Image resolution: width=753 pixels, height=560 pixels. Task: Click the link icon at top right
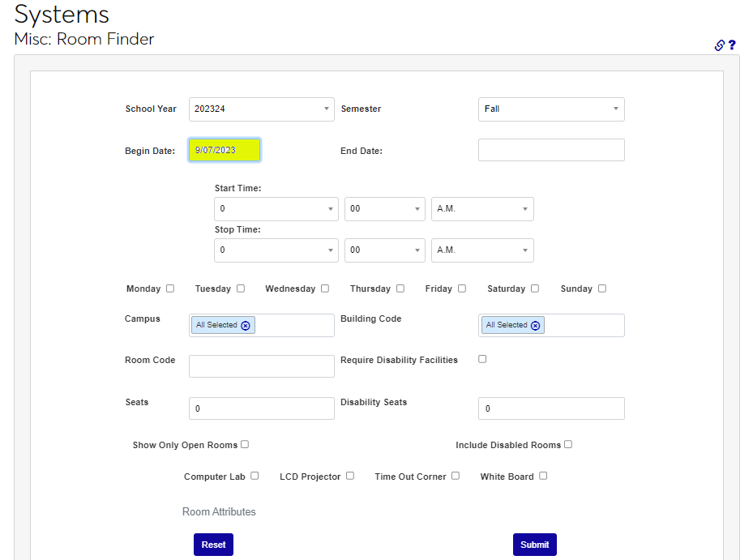click(x=719, y=45)
